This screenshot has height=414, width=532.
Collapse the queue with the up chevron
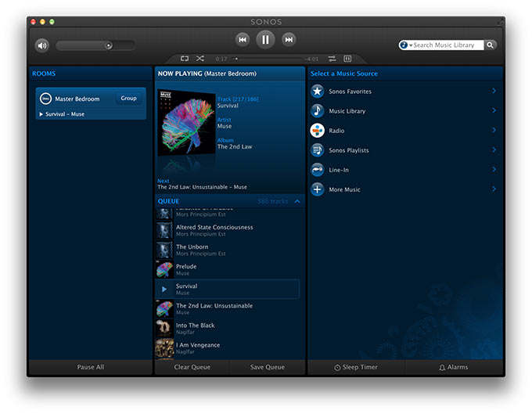pos(297,201)
